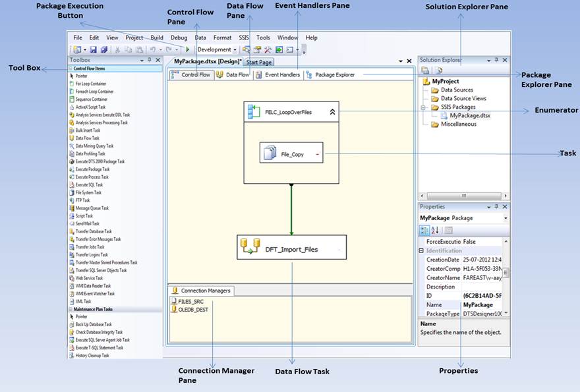The width and height of the screenshot is (580, 392).
Task: Collapse the FELC_LoopOverFiles container chevron
Action: pos(332,112)
